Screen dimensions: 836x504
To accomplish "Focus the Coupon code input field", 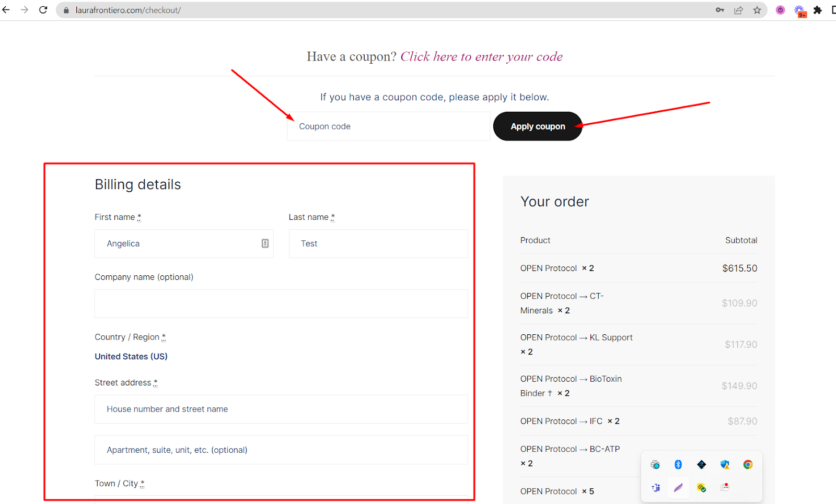I will tap(388, 126).
